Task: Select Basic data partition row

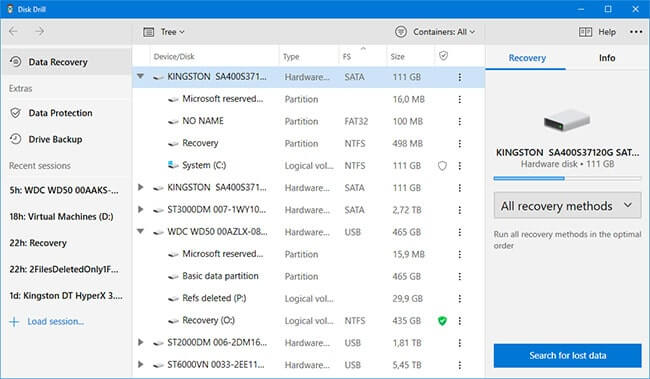Action: point(308,276)
